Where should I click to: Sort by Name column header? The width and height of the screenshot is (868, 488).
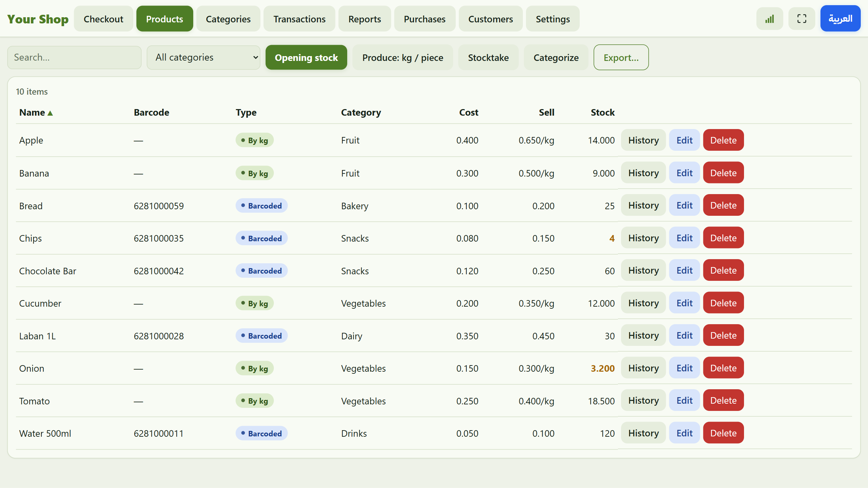tap(36, 113)
